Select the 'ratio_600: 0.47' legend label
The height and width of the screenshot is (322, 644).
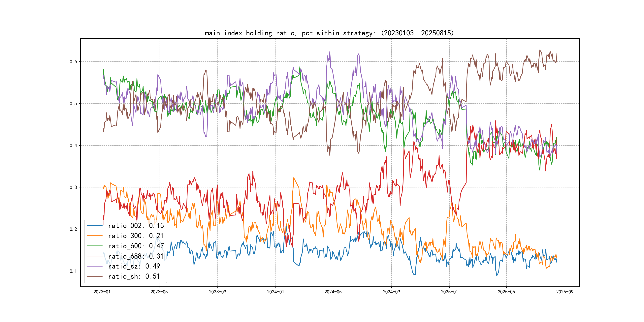pos(136,246)
